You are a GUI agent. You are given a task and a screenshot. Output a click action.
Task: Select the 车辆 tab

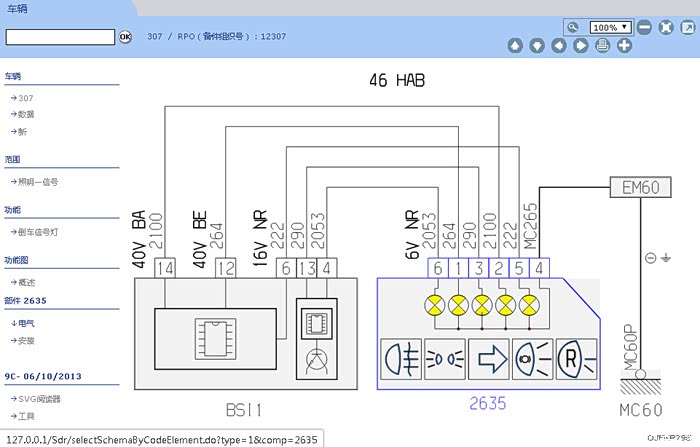click(x=20, y=7)
